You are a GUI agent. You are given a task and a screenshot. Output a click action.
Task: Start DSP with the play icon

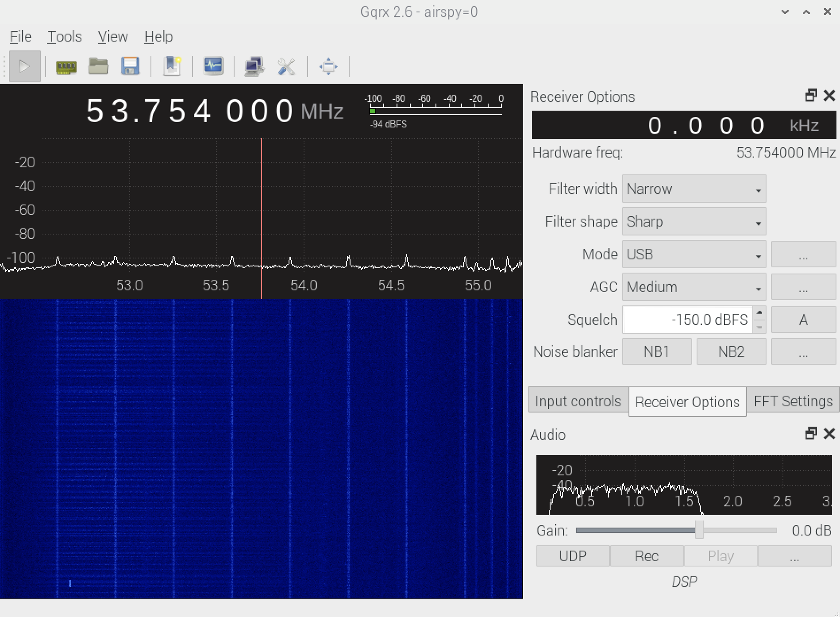click(x=24, y=66)
